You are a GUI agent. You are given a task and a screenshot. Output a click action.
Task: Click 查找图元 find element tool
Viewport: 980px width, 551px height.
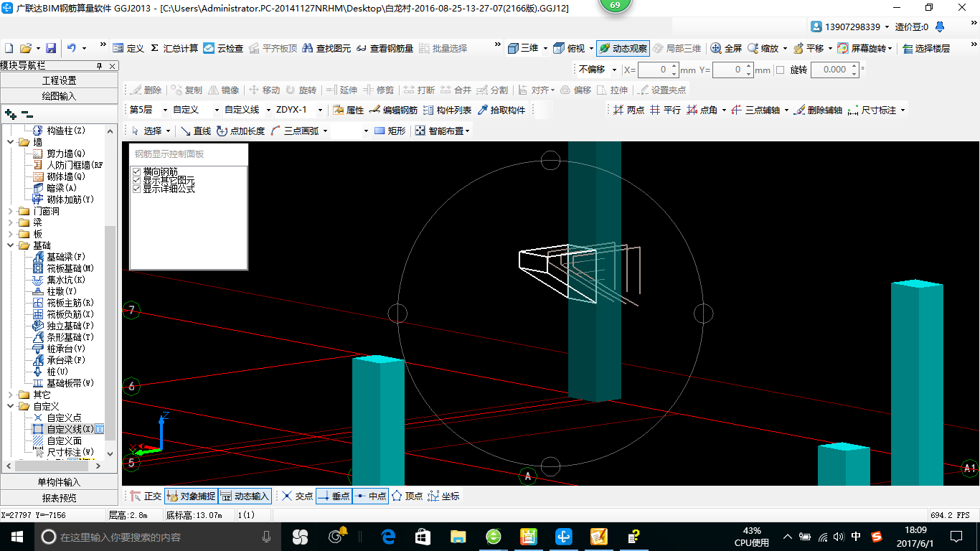coord(326,48)
